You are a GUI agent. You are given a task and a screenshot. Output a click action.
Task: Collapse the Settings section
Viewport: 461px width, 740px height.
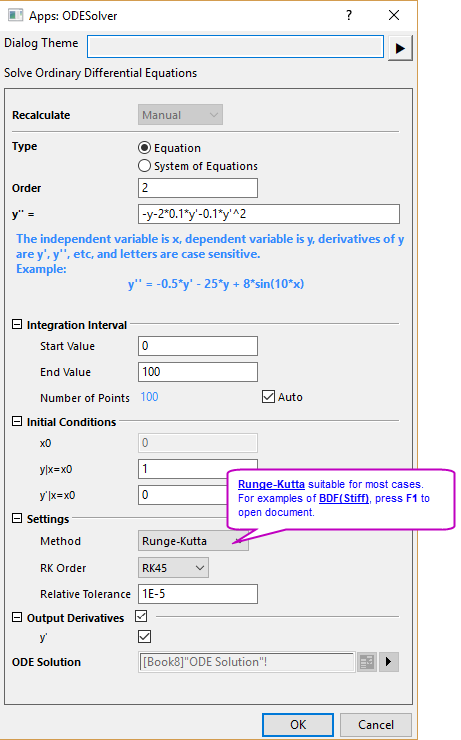click(17, 518)
